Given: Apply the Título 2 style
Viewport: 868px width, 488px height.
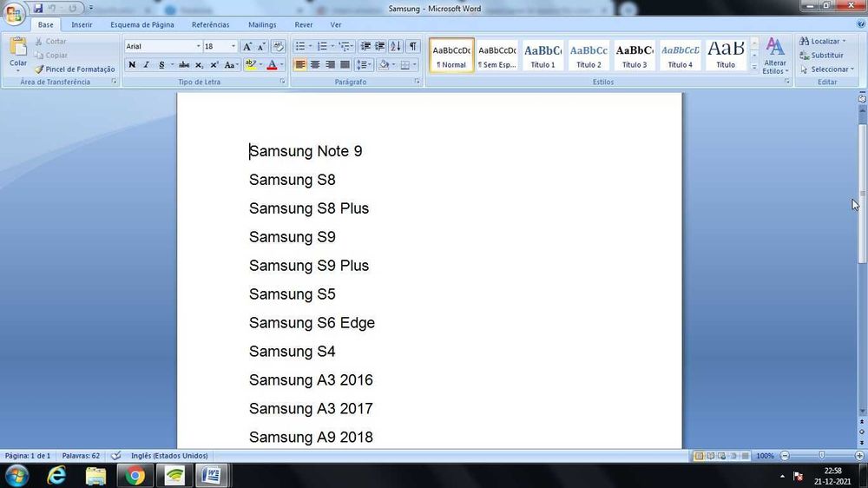Looking at the screenshot, I should (589, 56).
